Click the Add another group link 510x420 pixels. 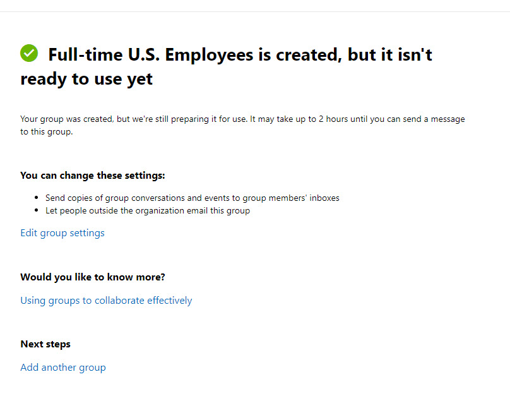coord(63,368)
